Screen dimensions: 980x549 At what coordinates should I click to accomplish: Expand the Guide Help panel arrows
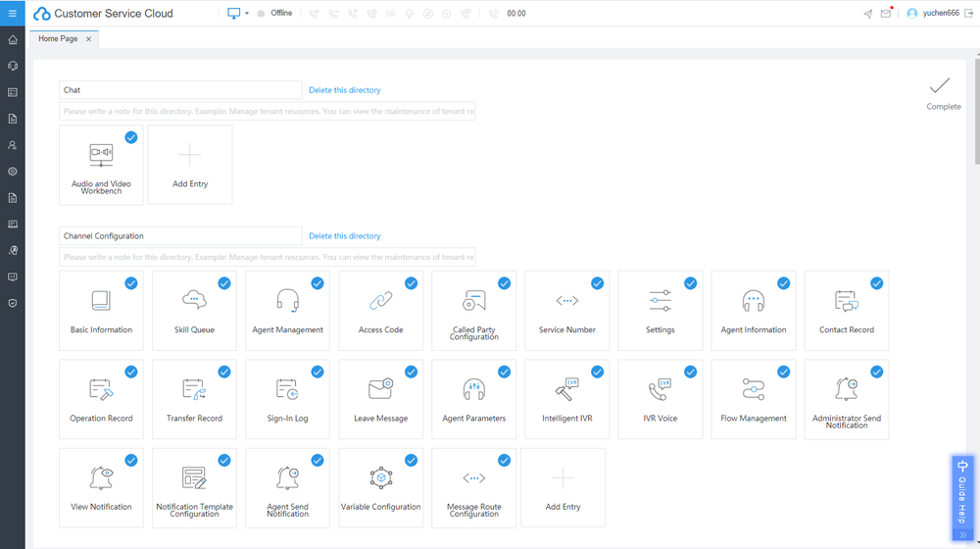962,534
